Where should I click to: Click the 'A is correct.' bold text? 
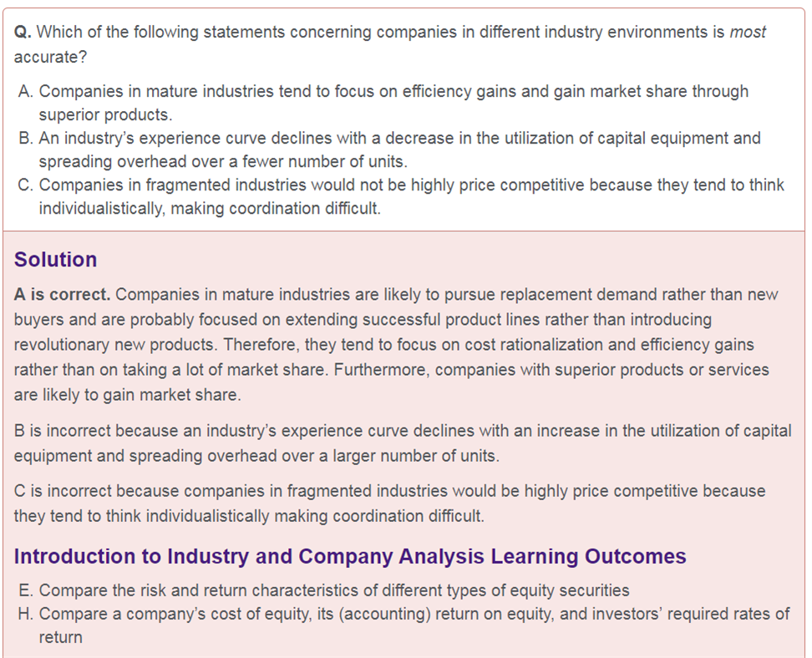[x=62, y=294]
